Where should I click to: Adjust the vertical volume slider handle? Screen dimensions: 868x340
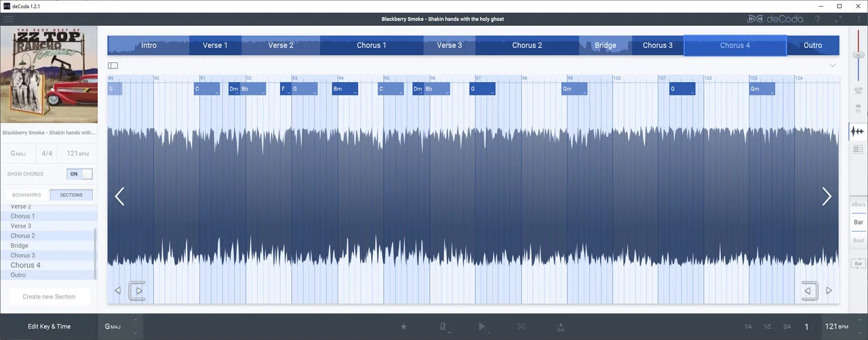click(x=859, y=54)
